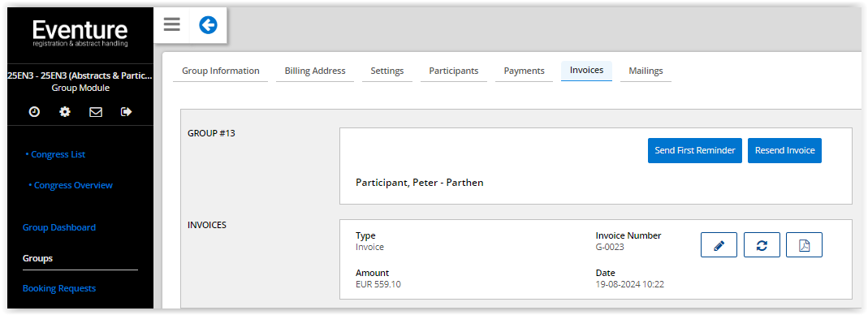Open the Billing Address tab

coord(315,71)
